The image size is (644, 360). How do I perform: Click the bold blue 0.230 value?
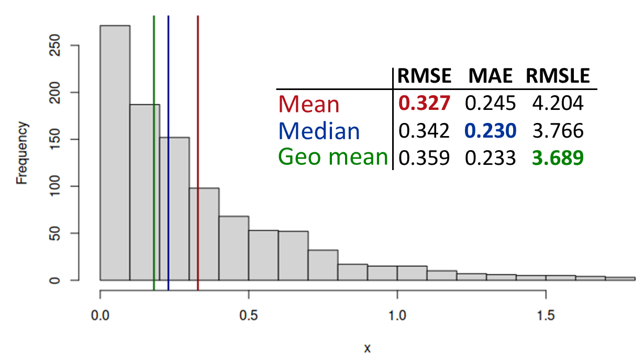(x=491, y=130)
